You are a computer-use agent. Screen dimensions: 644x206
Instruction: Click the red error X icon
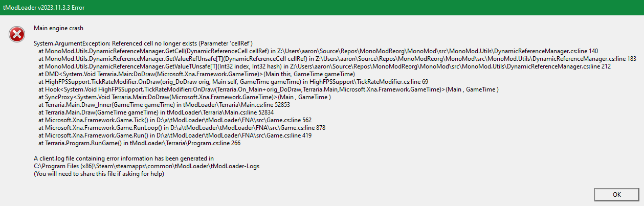click(17, 34)
